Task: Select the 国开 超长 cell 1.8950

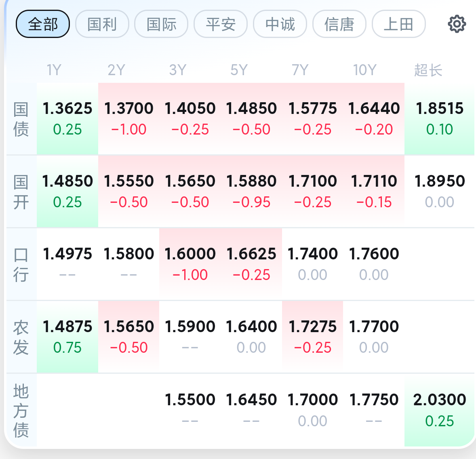Action: (x=439, y=191)
